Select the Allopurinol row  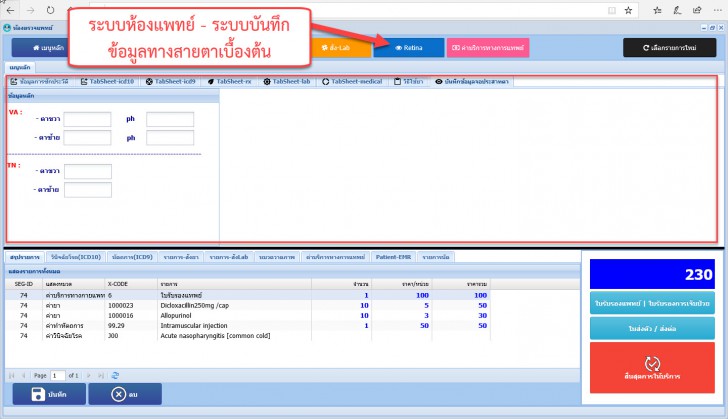coord(248,315)
